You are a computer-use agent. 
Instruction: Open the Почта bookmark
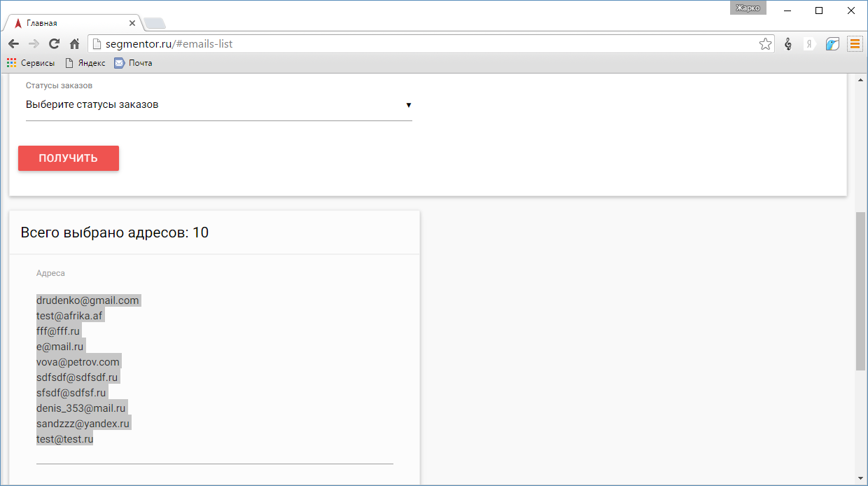click(133, 63)
